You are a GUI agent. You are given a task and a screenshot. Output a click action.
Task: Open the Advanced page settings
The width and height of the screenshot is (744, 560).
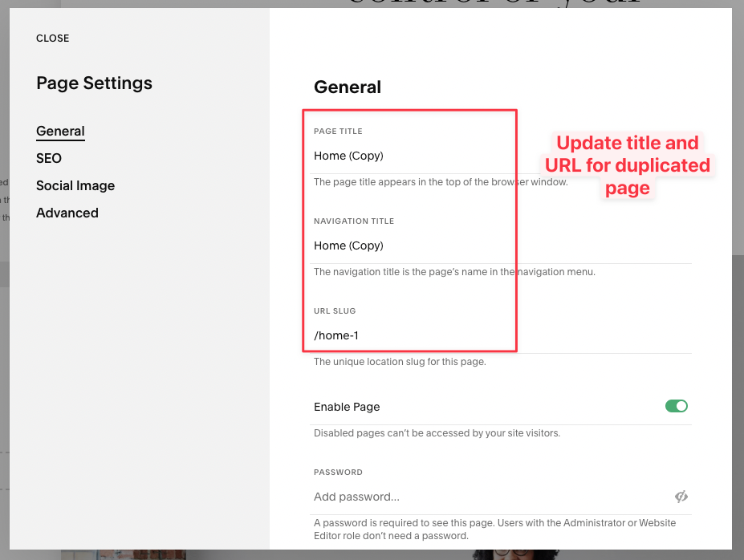67,213
